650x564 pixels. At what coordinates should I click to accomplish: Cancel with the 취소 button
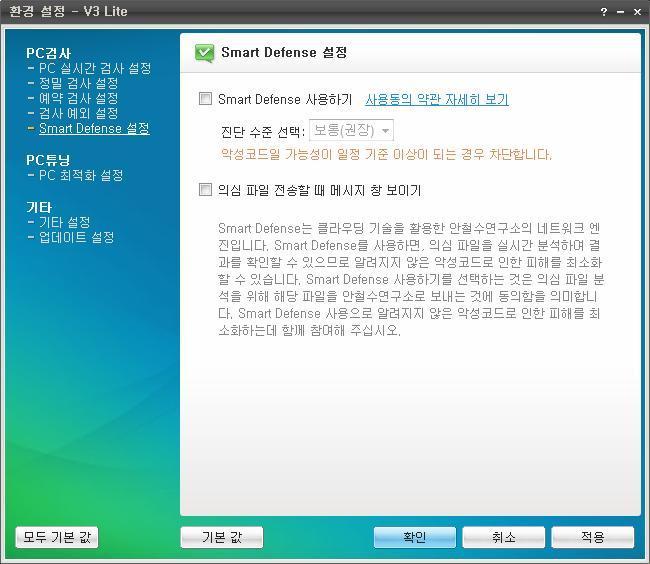coord(503,537)
